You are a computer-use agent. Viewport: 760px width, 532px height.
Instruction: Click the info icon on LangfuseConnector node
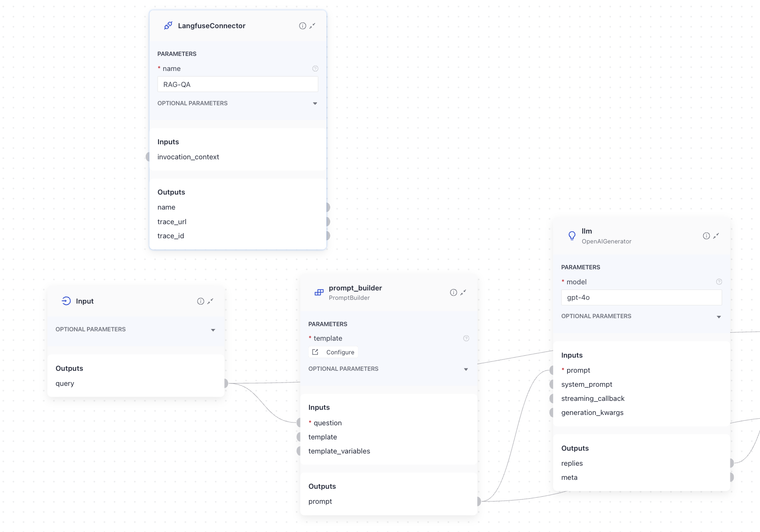pyautogui.click(x=302, y=26)
